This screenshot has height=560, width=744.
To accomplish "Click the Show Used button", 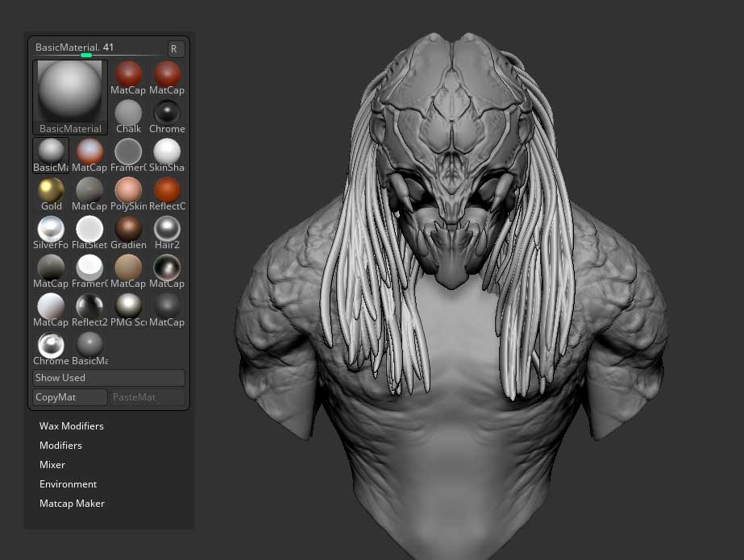I will tap(109, 378).
